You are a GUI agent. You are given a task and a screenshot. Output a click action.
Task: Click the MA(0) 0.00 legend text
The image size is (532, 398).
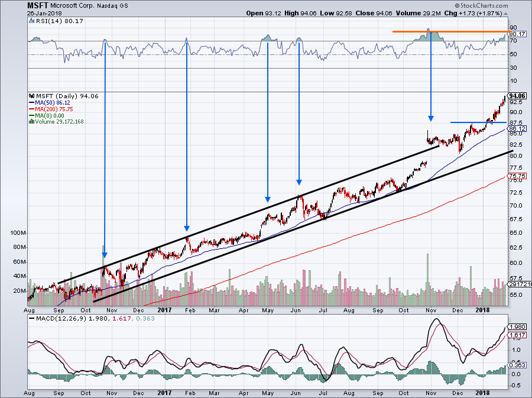tap(50, 116)
